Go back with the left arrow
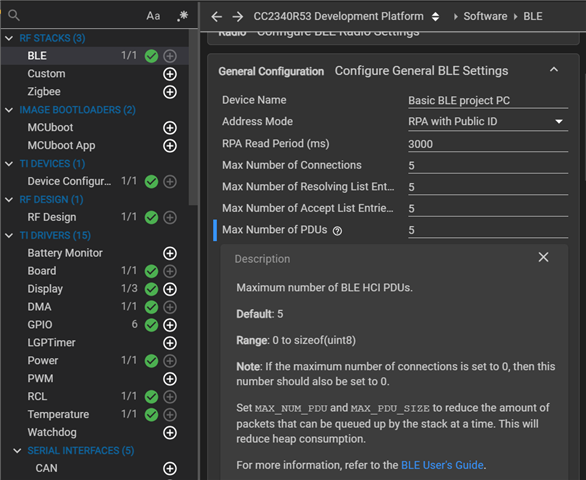The image size is (586, 480). click(x=216, y=16)
